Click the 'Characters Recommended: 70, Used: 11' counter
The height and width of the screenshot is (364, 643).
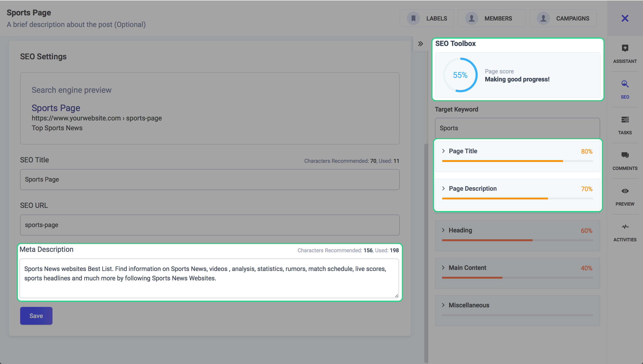point(351,161)
